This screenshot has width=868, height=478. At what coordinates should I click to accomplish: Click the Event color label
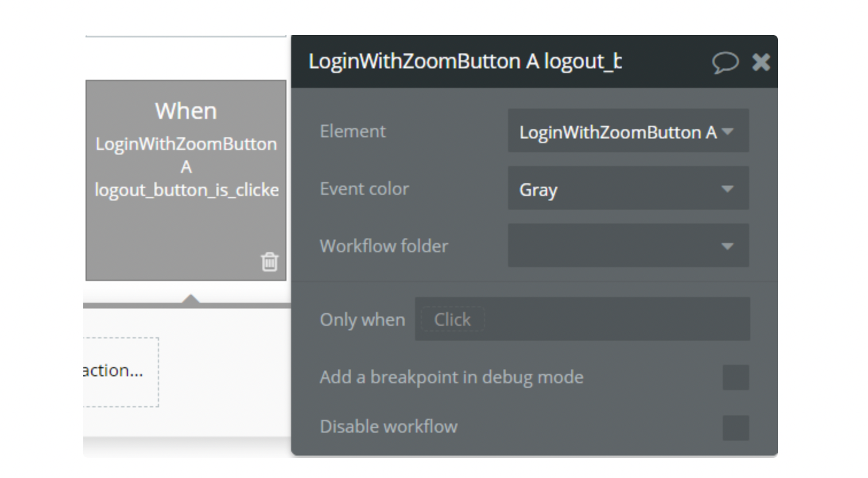tap(364, 189)
